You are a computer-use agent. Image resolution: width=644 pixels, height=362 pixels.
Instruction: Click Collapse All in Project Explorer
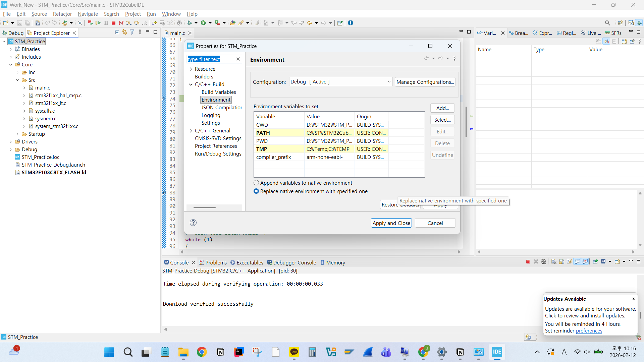117,32
